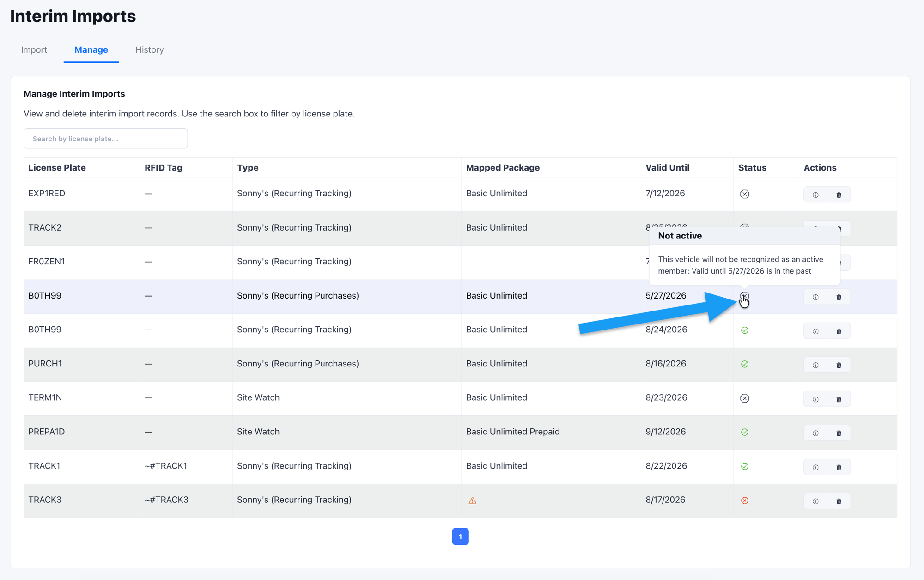Remove the TRACK3 import record

point(839,501)
